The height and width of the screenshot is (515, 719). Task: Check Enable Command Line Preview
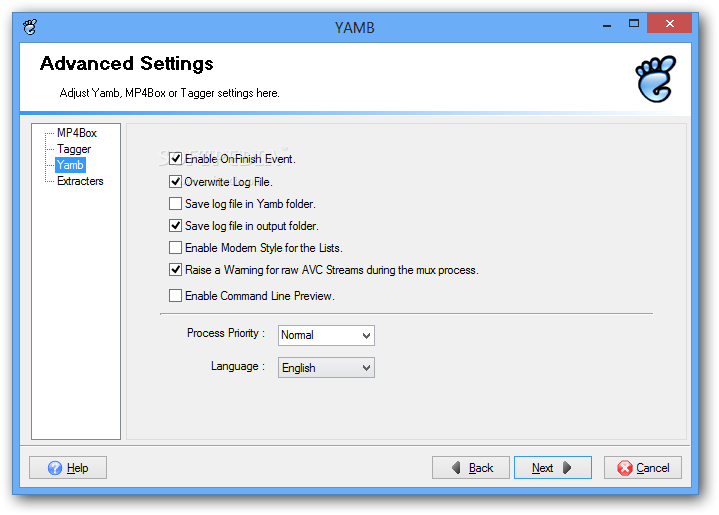pyautogui.click(x=175, y=296)
